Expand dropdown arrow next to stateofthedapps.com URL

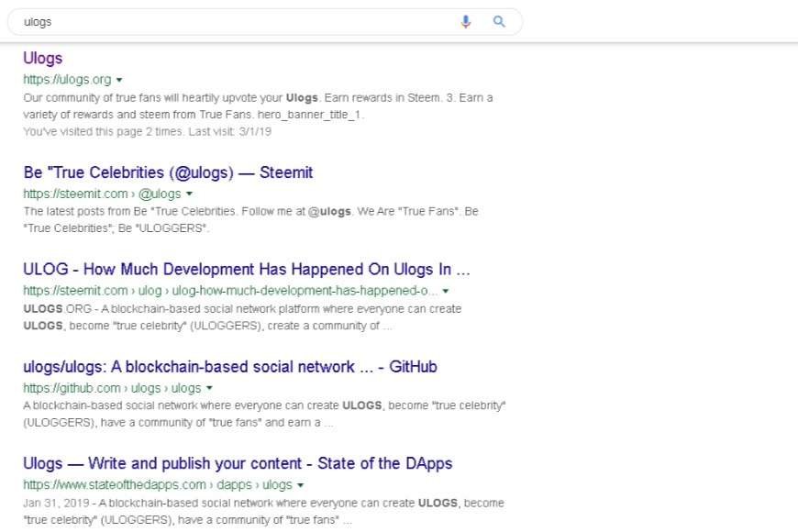300,485
